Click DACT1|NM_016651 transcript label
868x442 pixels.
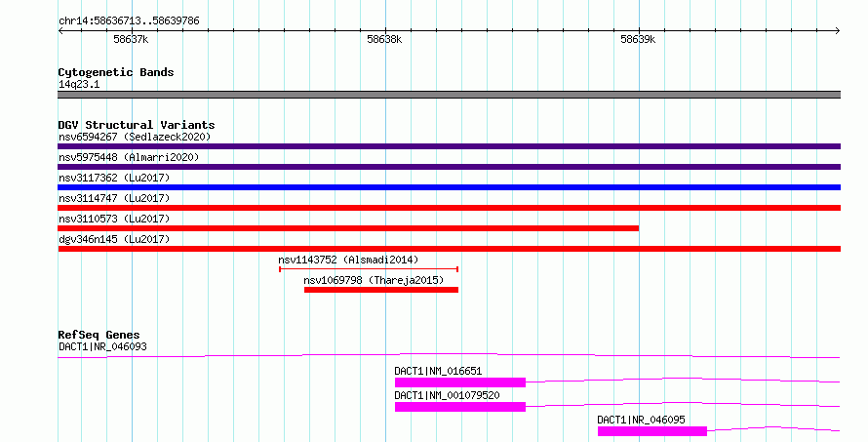[x=438, y=371]
